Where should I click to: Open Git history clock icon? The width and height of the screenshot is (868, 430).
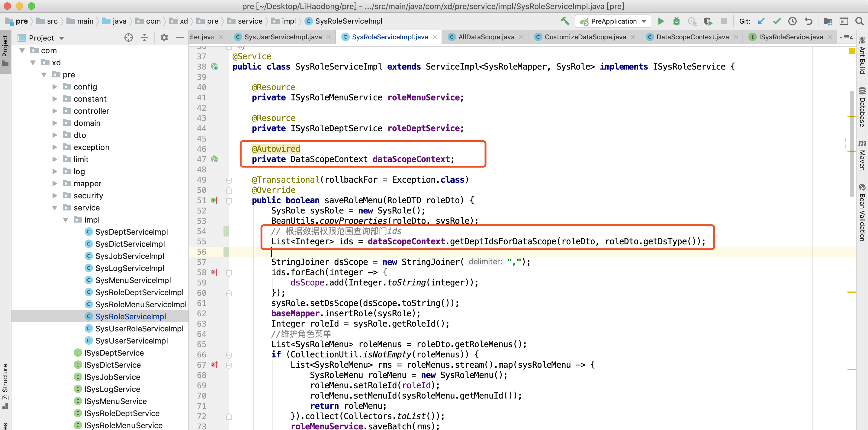792,21
